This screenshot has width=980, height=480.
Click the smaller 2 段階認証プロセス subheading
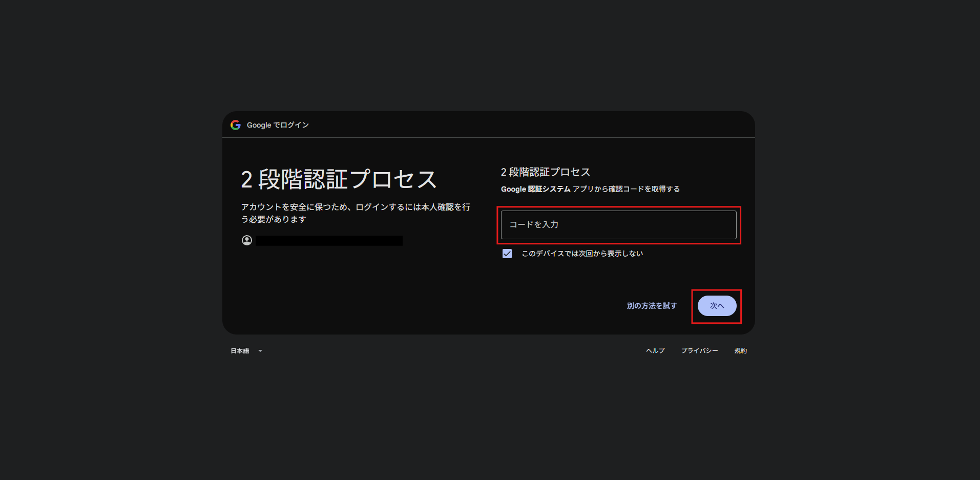coord(545,172)
